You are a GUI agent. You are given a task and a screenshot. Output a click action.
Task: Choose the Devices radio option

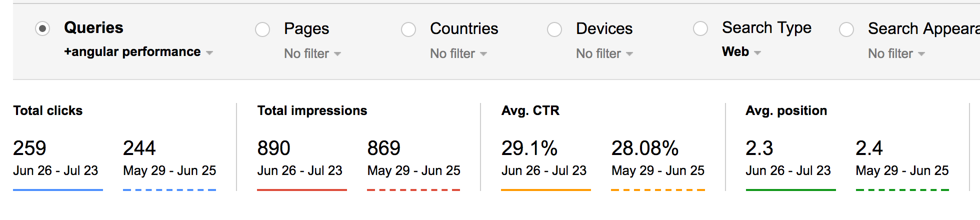[554, 29]
